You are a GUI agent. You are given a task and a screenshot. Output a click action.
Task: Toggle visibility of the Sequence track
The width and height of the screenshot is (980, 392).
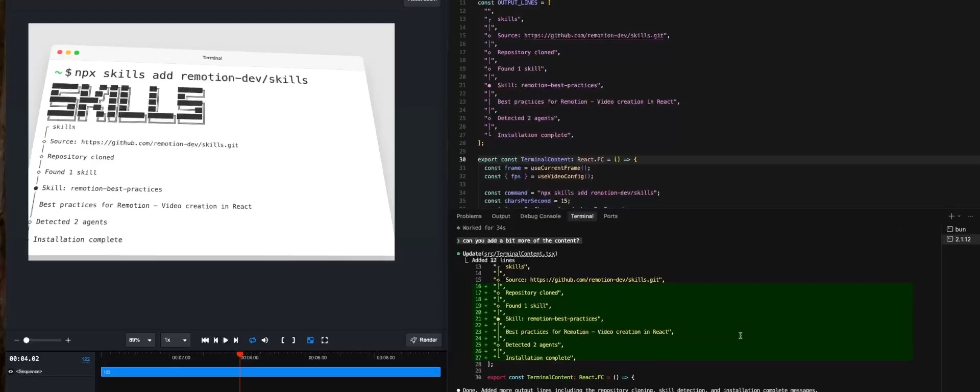click(11, 372)
